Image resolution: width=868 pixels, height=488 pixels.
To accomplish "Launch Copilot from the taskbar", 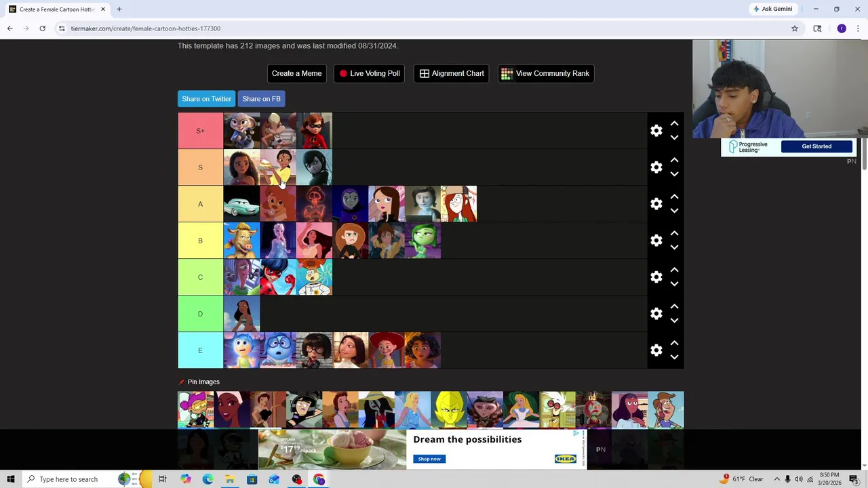I will pos(186,479).
